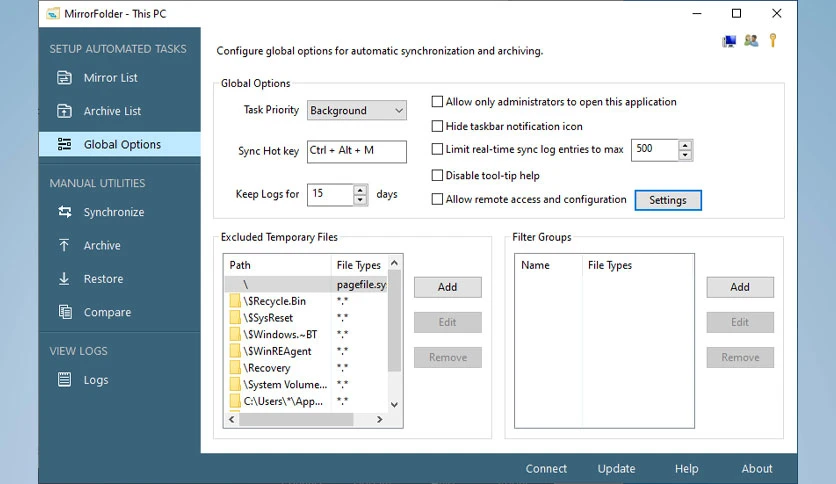The image size is (836, 484).
Task: Click the Synchronize arrows icon
Action: (65, 212)
